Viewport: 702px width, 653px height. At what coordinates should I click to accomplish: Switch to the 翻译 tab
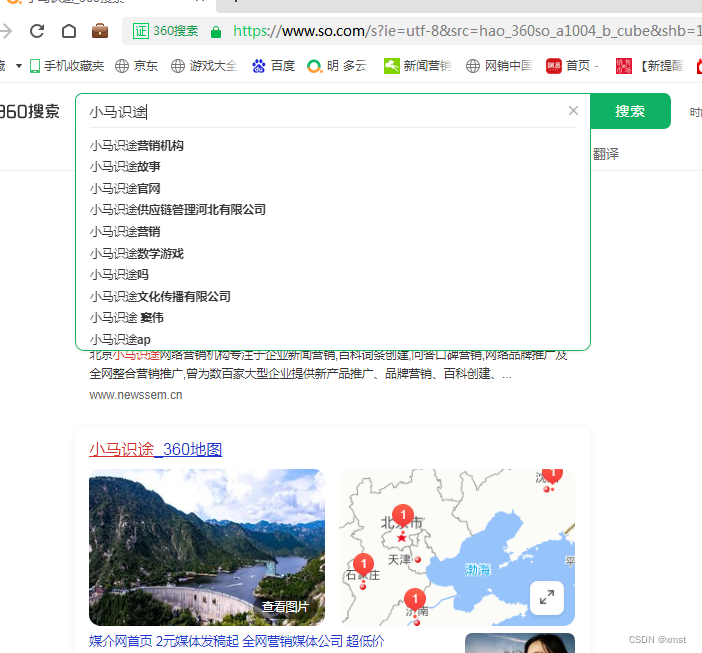click(606, 154)
